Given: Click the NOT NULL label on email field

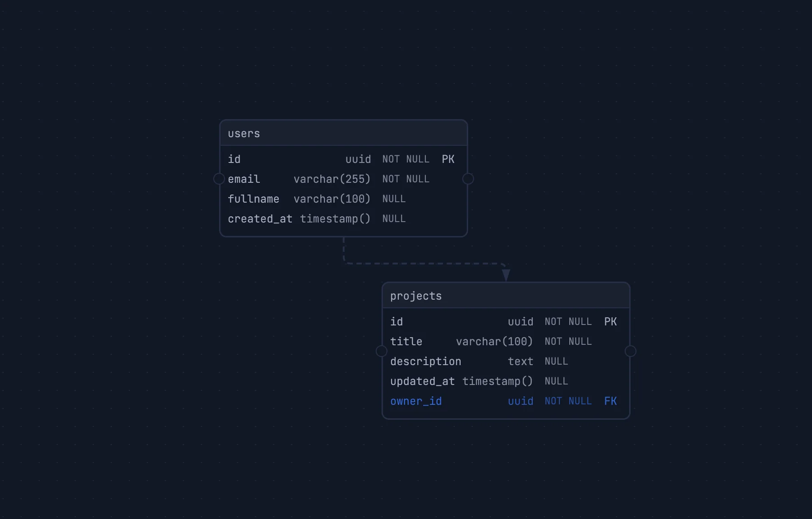Looking at the screenshot, I should click(406, 179).
